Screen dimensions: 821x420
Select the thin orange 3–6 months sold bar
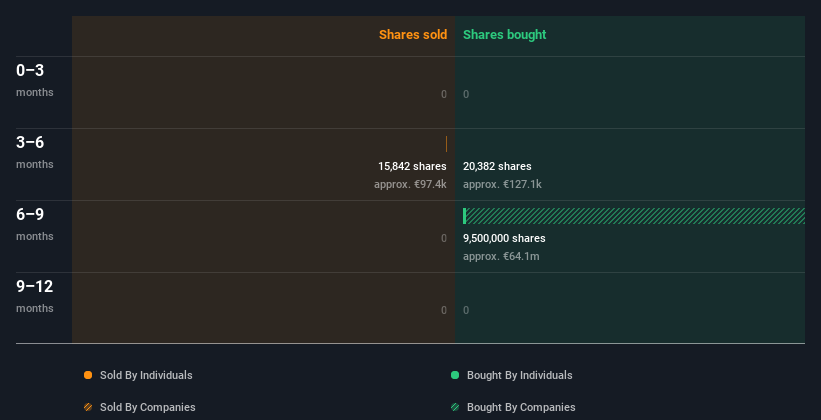pyautogui.click(x=446, y=144)
